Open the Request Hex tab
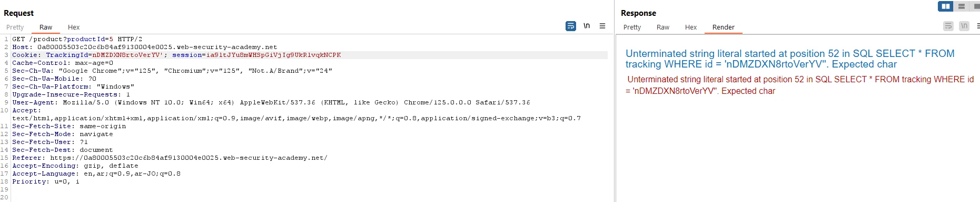The height and width of the screenshot is (202, 980). pyautogui.click(x=74, y=27)
